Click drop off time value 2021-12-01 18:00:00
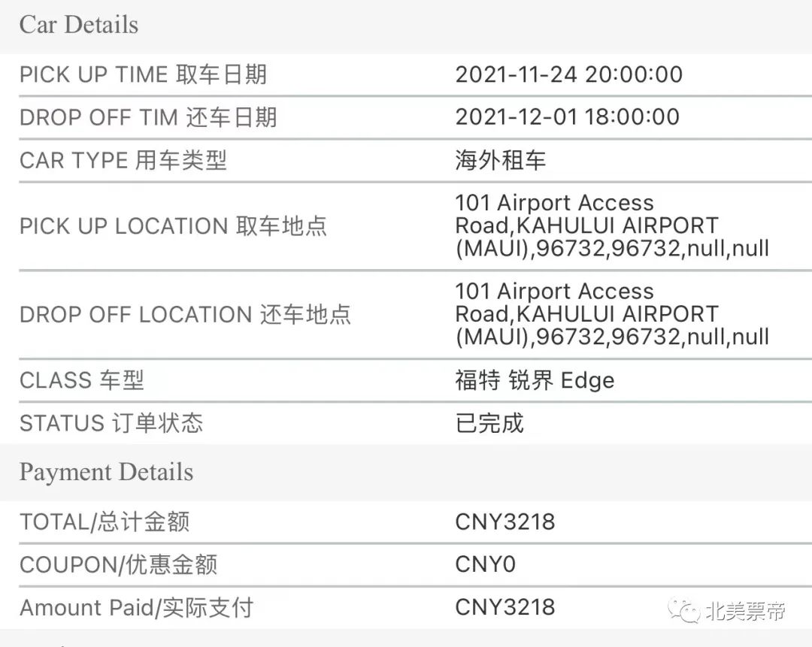This screenshot has height=647, width=812. click(x=567, y=117)
